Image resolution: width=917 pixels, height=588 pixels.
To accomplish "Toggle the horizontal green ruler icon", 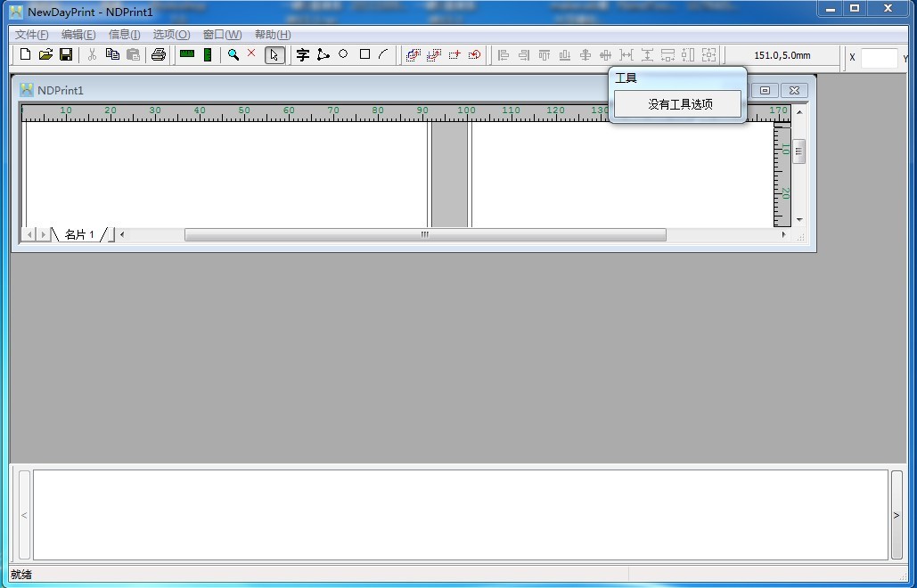I will 187,54.
